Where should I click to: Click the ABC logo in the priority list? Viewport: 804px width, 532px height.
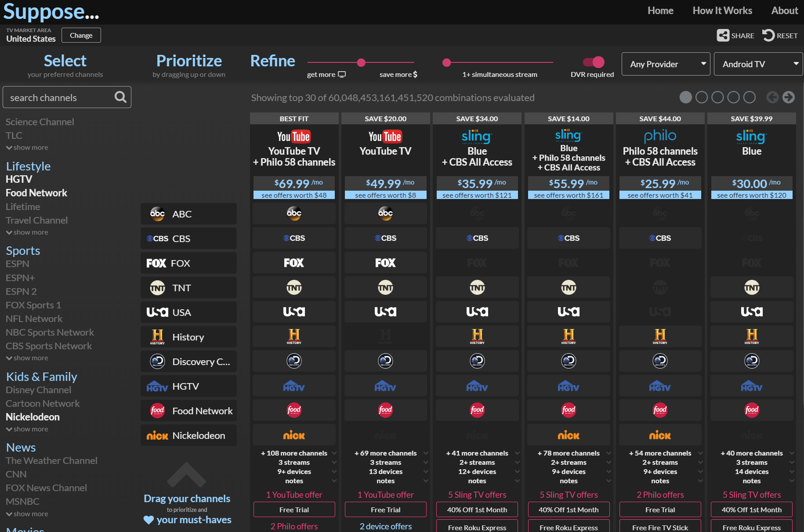(x=157, y=214)
